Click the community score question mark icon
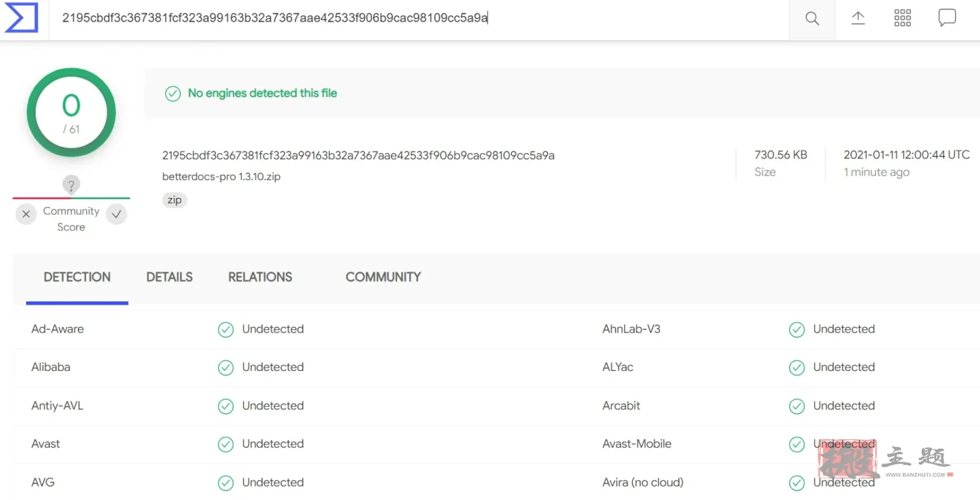This screenshot has height=500, width=980. point(71,186)
